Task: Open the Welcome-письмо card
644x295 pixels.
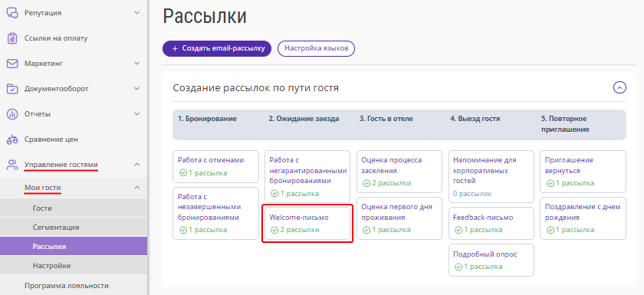Action: 307,224
